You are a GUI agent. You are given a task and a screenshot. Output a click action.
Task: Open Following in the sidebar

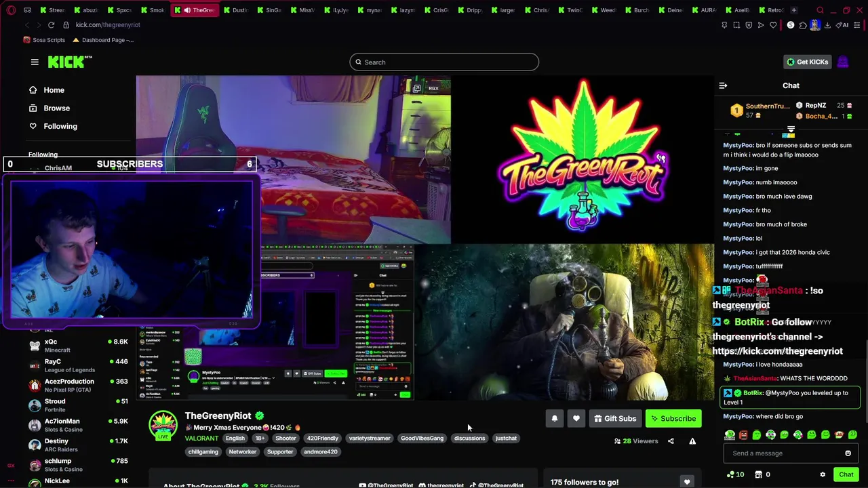click(53, 126)
